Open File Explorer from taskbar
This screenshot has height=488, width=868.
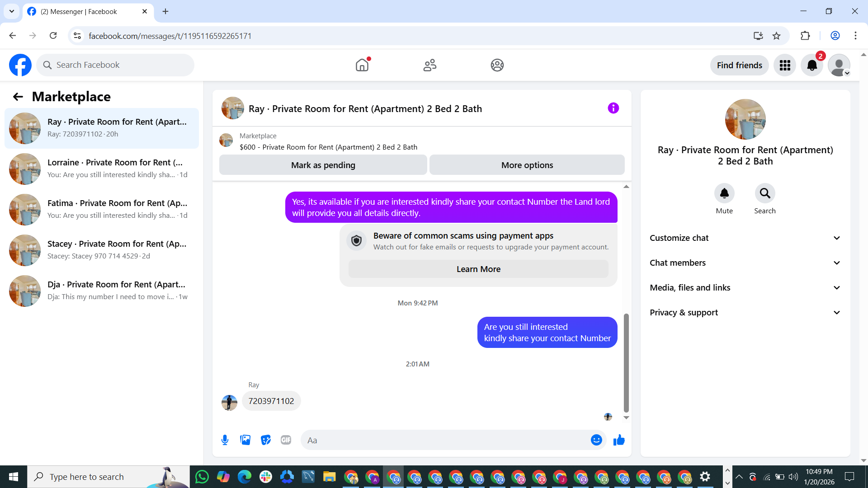[329, 477]
